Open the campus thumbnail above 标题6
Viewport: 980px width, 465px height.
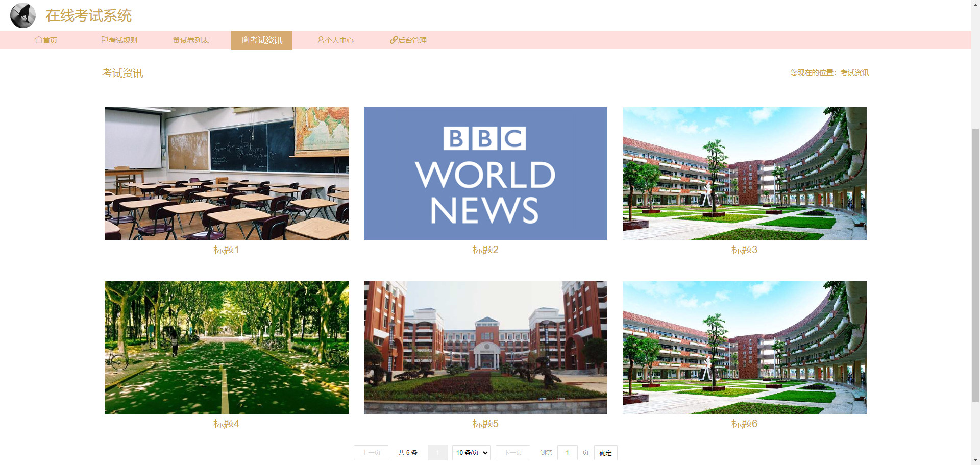pos(745,348)
